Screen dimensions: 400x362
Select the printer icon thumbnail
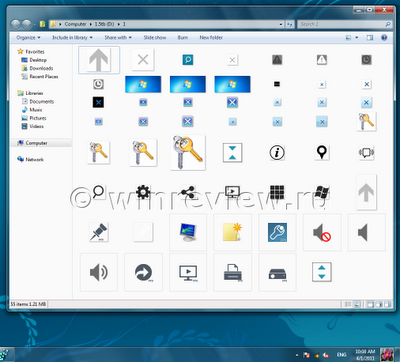233,272
